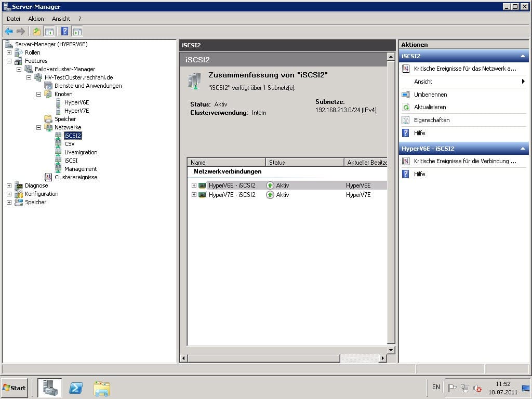The height and width of the screenshot is (399, 532).
Task: Click the Dienste und Anwendungen icon
Action: pos(48,86)
